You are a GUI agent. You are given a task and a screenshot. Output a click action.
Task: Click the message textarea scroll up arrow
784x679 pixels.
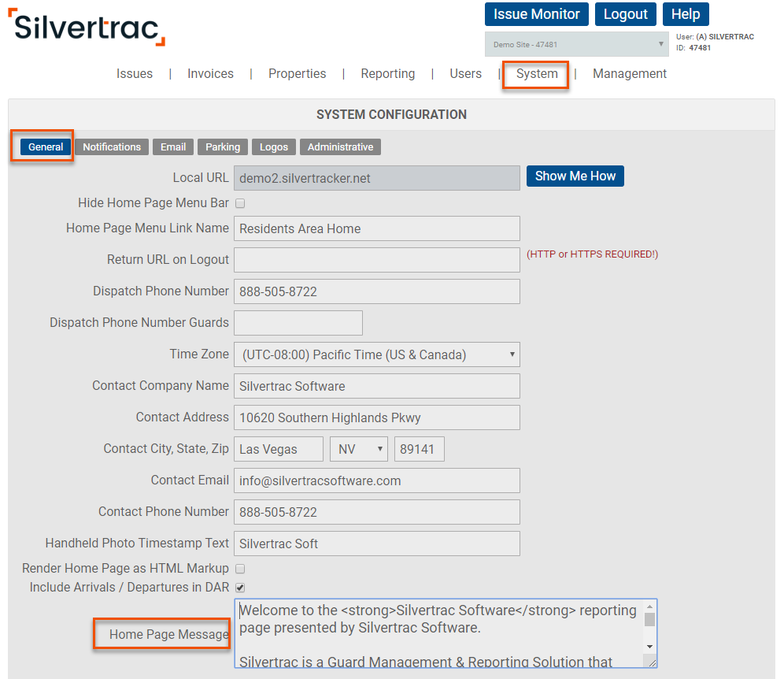click(x=649, y=607)
